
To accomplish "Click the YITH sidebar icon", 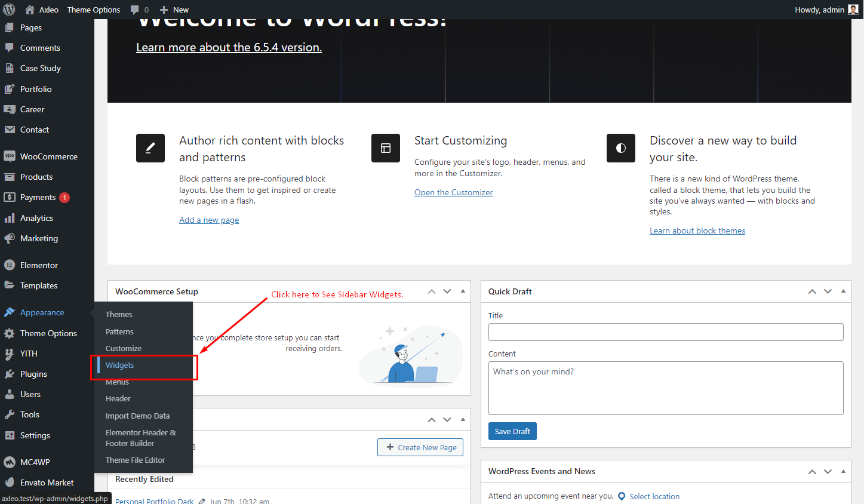I will click(x=10, y=354).
